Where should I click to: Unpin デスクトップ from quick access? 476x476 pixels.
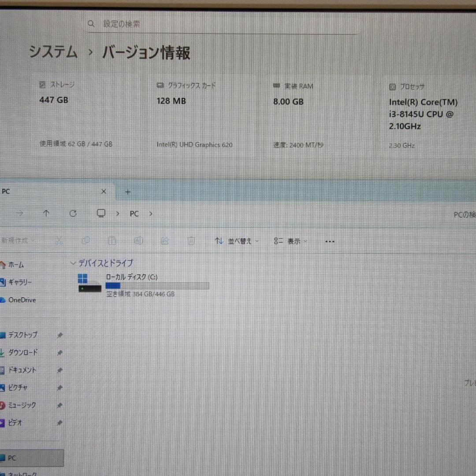coord(59,335)
